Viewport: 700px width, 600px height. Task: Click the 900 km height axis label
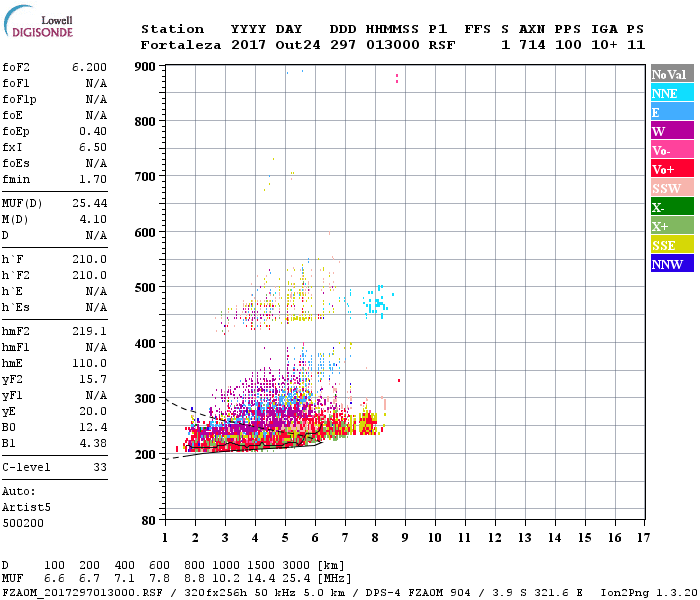145,67
